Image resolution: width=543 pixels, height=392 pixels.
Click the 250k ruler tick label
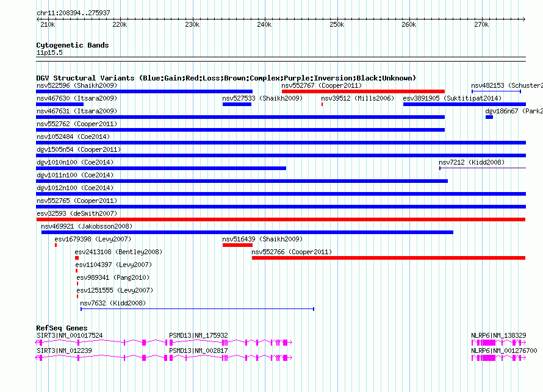pos(337,24)
